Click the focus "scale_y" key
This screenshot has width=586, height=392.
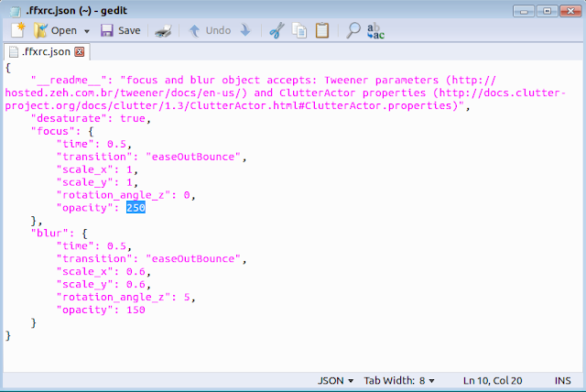click(x=84, y=182)
